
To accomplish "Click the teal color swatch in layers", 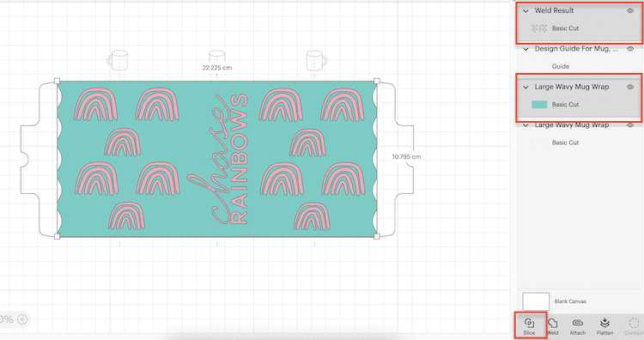I will pyautogui.click(x=539, y=105).
